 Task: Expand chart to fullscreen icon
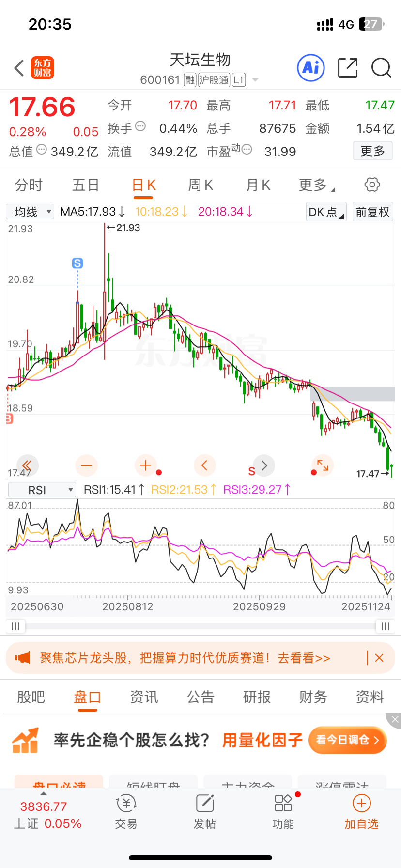point(323,466)
